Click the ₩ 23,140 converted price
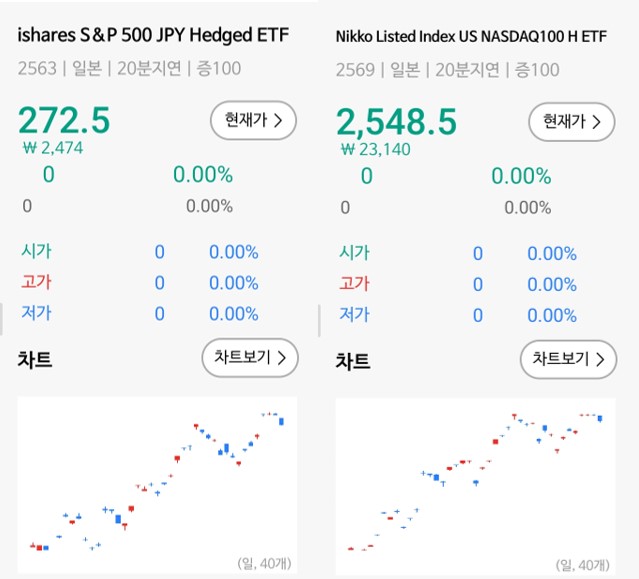 click(375, 149)
